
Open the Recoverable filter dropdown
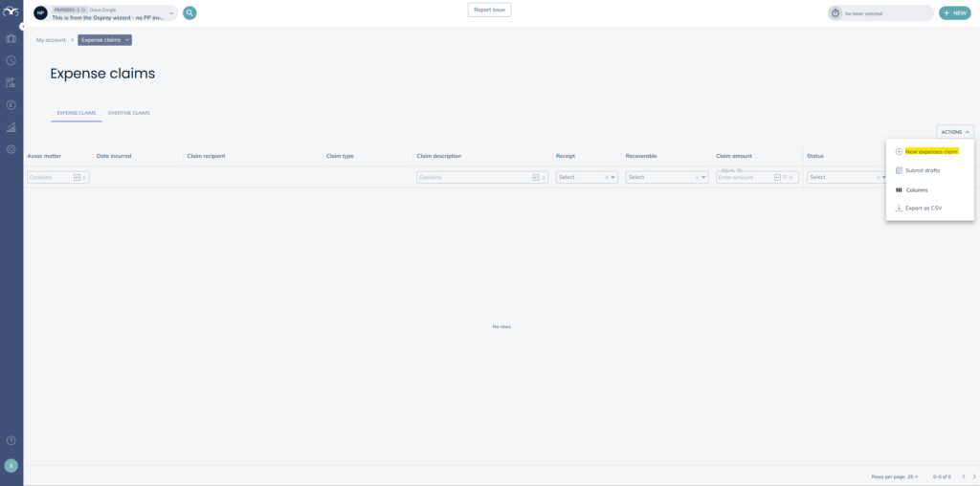click(x=704, y=177)
